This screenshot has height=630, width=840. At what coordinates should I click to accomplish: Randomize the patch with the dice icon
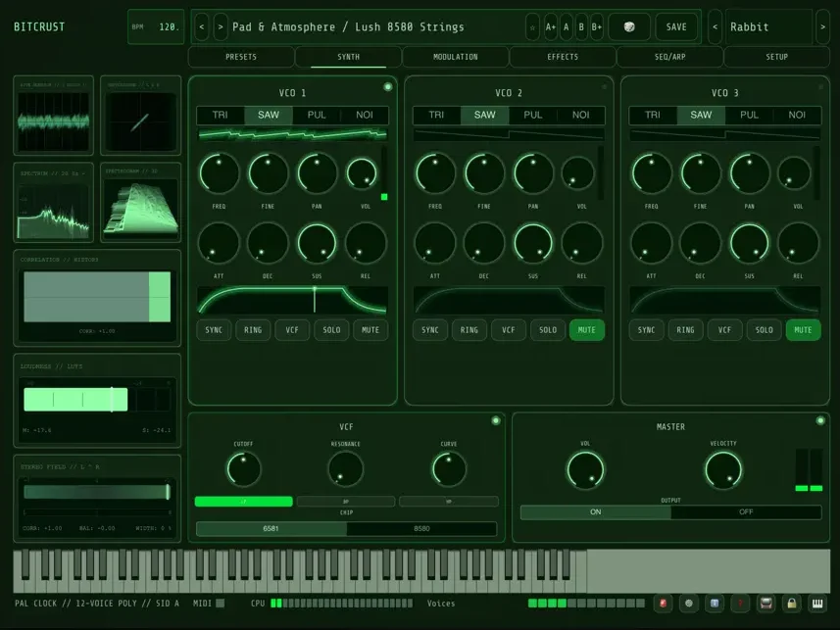(629, 26)
